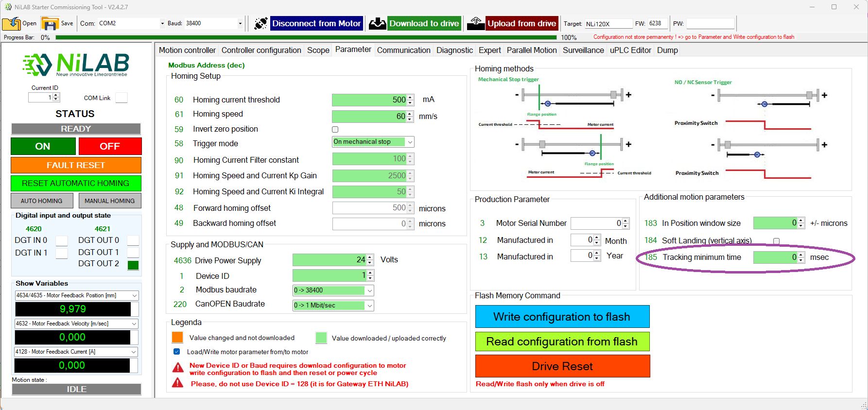
Task: Click the Save floppy disk icon
Action: (x=50, y=23)
